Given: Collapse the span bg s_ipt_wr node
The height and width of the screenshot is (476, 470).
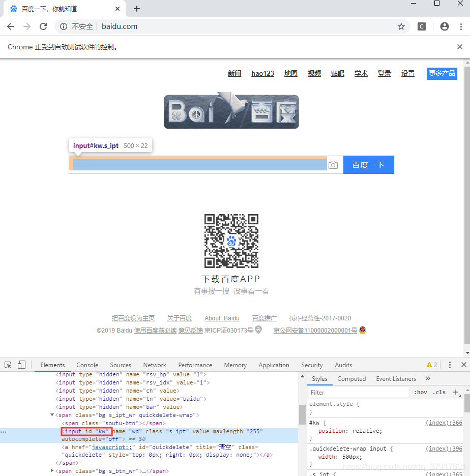Looking at the screenshot, I should coord(52,415).
